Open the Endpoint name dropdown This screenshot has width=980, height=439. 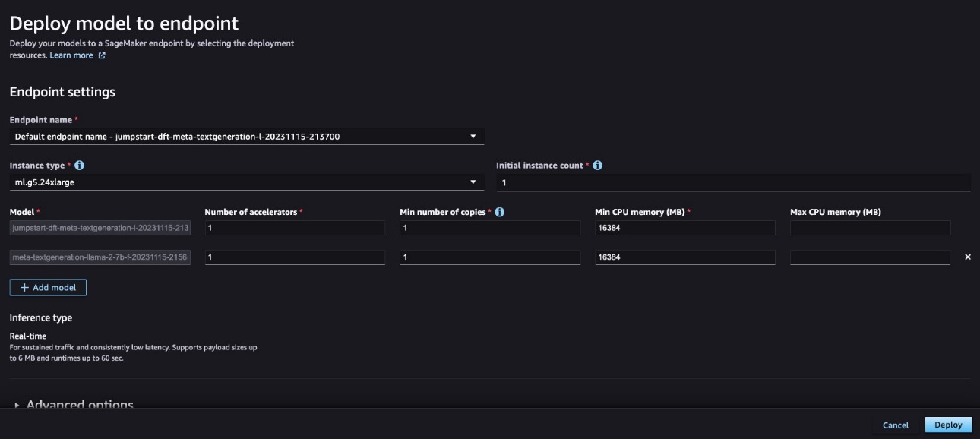[247, 137]
